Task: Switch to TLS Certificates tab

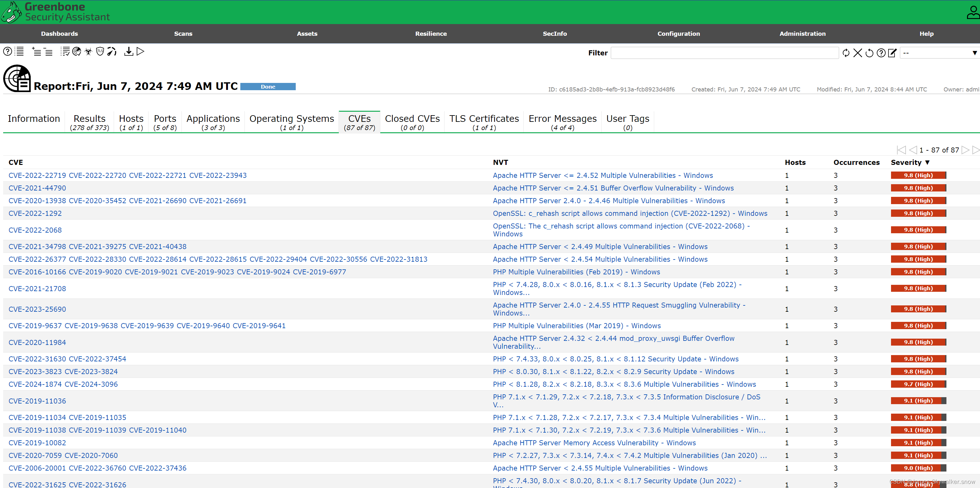Action: [x=484, y=122]
